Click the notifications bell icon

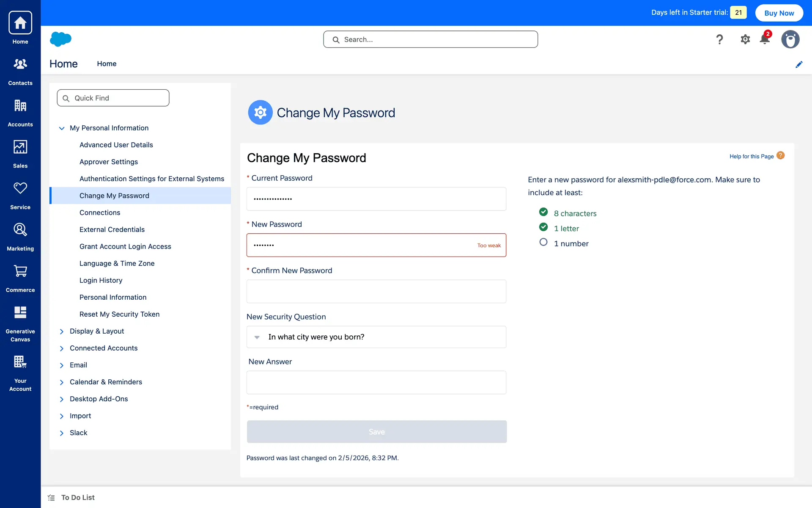pos(764,39)
